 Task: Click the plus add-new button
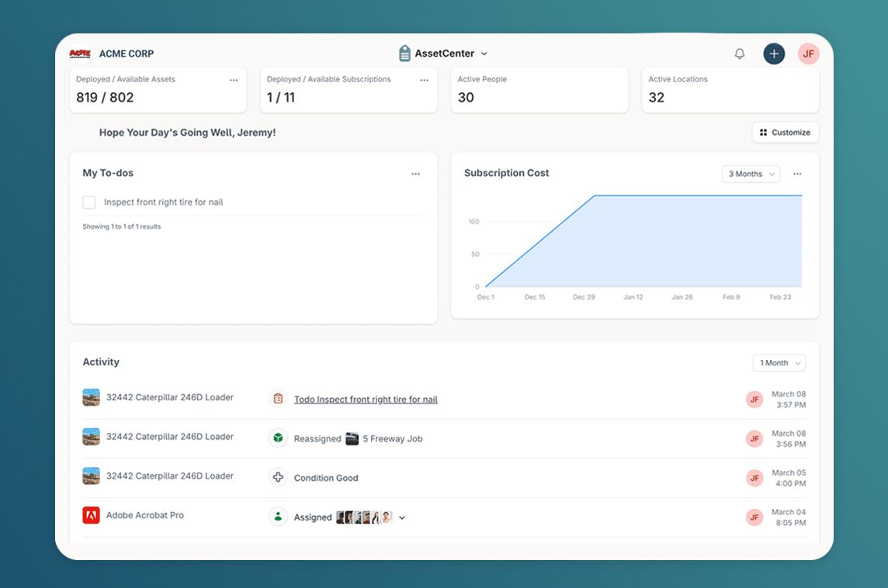pyautogui.click(x=774, y=54)
